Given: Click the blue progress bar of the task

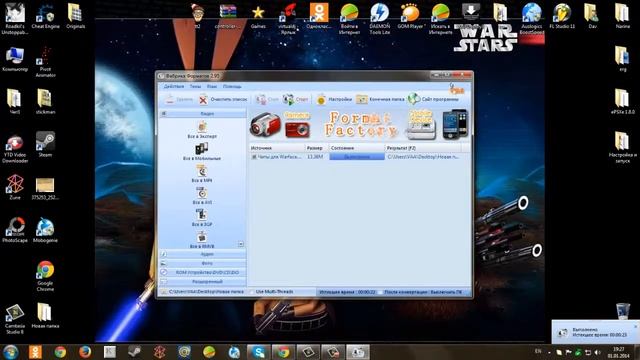Looking at the screenshot, I should (x=357, y=157).
